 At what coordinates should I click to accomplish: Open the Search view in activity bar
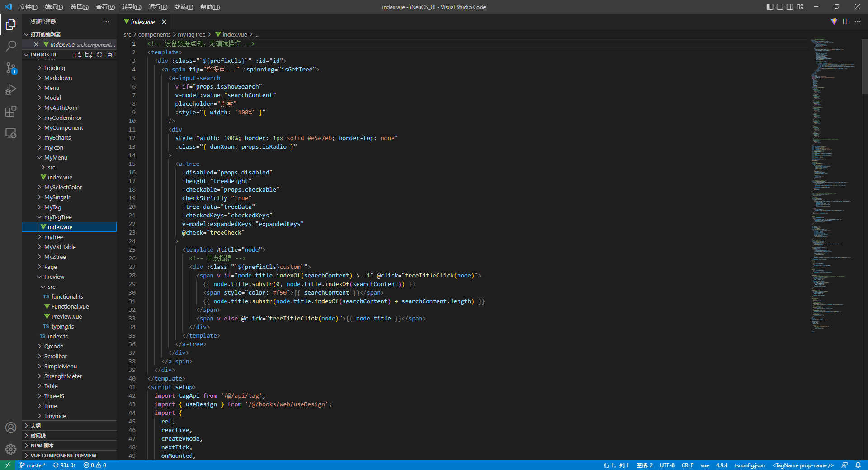coord(11,46)
